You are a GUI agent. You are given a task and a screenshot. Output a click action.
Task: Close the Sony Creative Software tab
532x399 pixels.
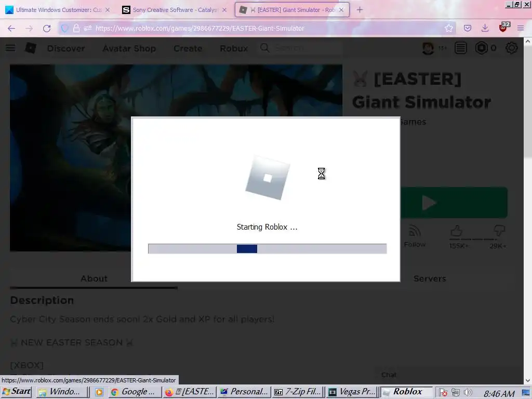pos(224,10)
